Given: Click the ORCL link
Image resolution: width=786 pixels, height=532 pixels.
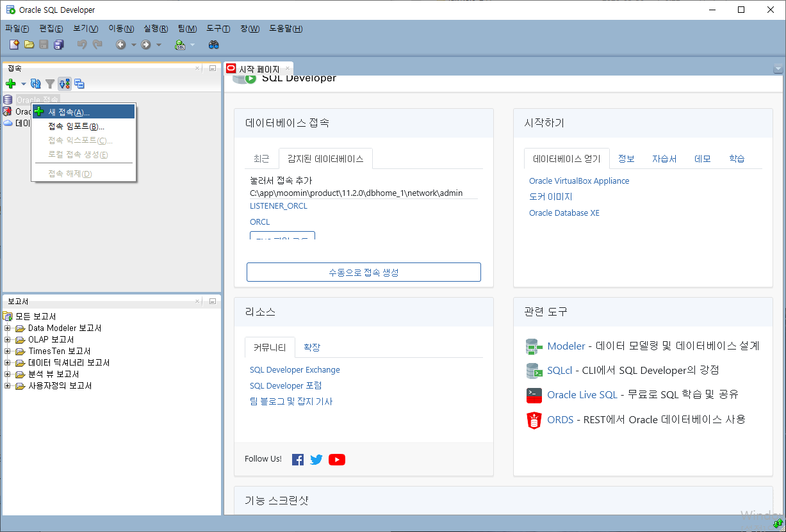Looking at the screenshot, I should click(x=260, y=222).
